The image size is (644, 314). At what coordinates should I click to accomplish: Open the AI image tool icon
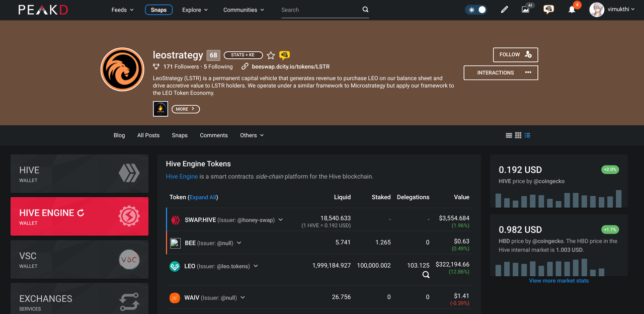pos(526,9)
